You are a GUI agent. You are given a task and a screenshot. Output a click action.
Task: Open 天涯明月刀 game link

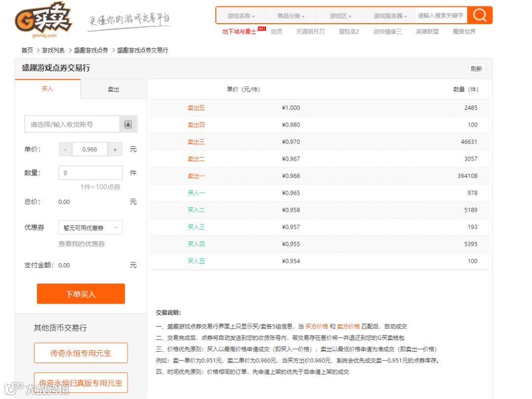tap(310, 32)
